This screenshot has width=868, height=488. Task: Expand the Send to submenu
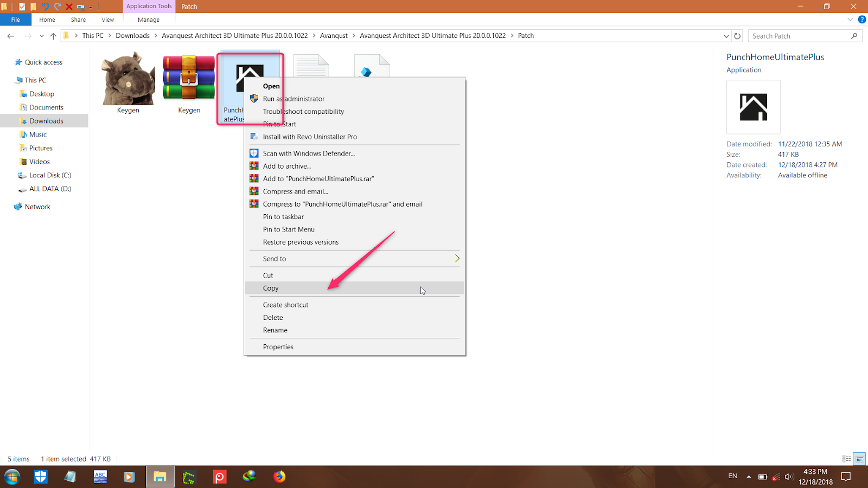(355, 259)
